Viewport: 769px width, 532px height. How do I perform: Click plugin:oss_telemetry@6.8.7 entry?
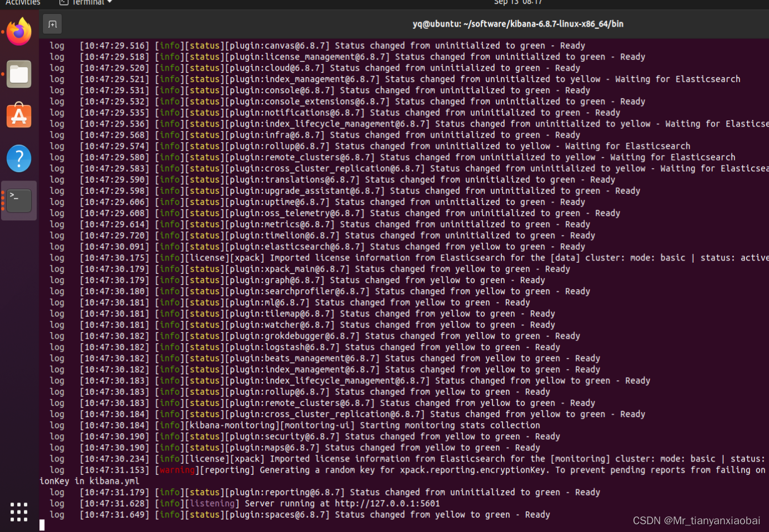(x=297, y=213)
